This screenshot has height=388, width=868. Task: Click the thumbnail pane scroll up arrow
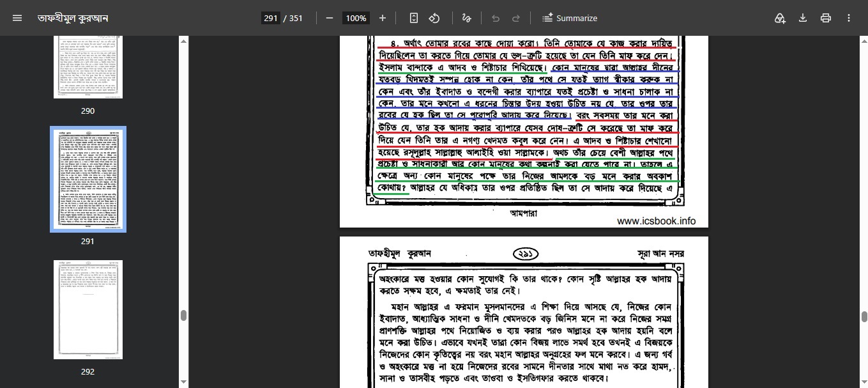(x=184, y=41)
